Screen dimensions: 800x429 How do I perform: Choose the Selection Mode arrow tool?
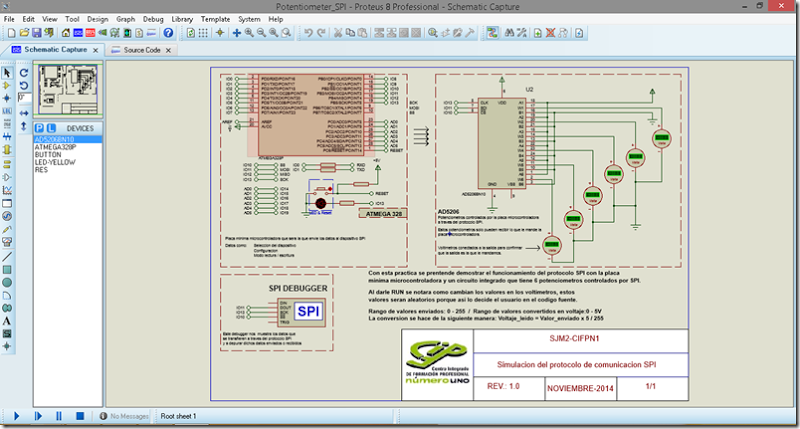click(x=7, y=73)
